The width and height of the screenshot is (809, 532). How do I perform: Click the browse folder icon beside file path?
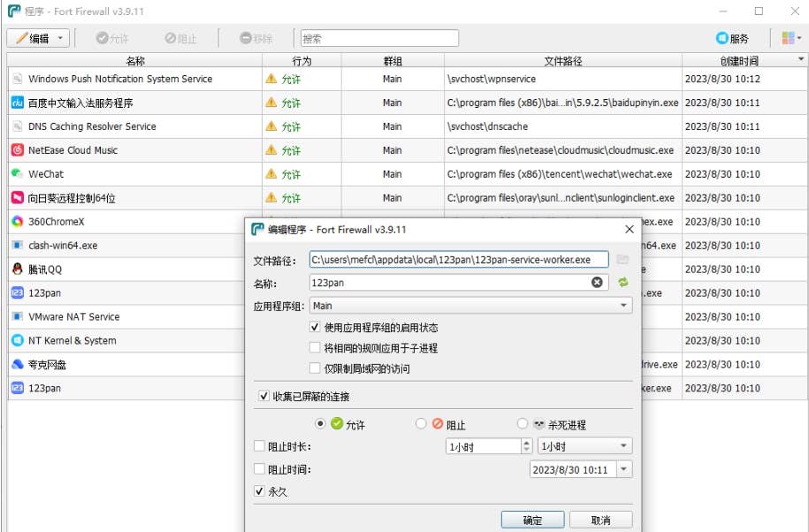tap(622, 259)
